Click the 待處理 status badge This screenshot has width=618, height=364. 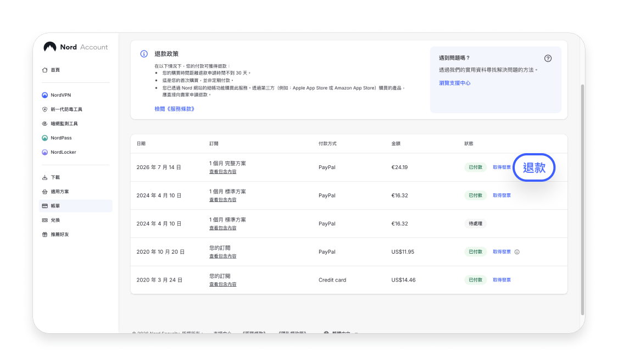(x=475, y=223)
